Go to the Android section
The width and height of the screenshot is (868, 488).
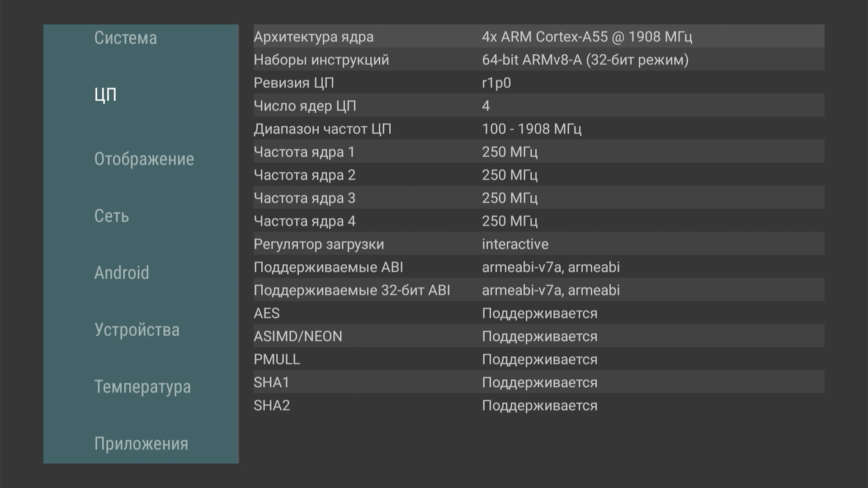[x=122, y=273]
